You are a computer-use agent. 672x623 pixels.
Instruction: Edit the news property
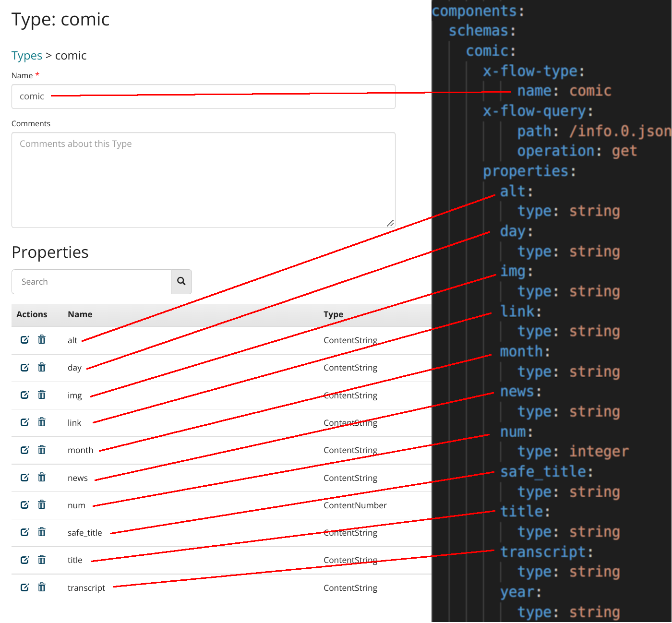tap(24, 477)
